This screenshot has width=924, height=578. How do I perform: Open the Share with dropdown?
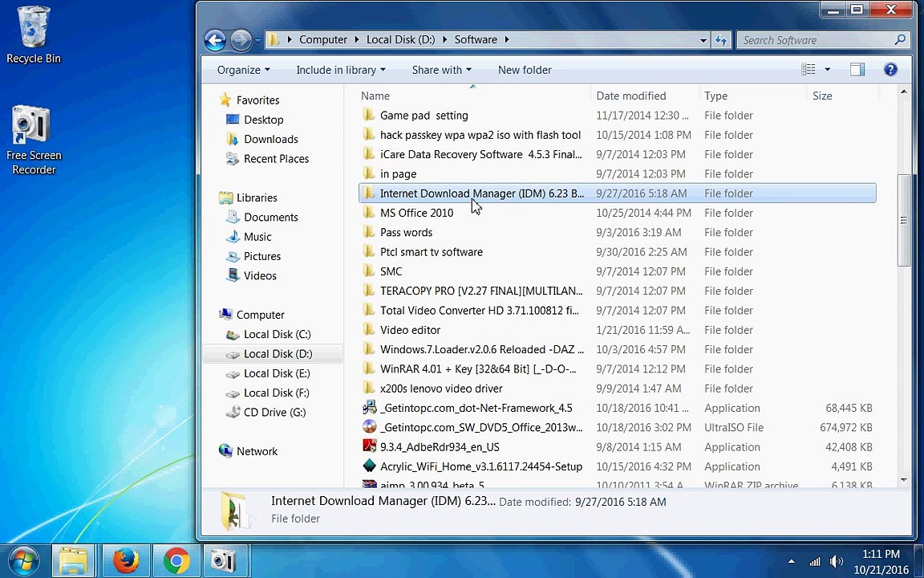(x=441, y=70)
